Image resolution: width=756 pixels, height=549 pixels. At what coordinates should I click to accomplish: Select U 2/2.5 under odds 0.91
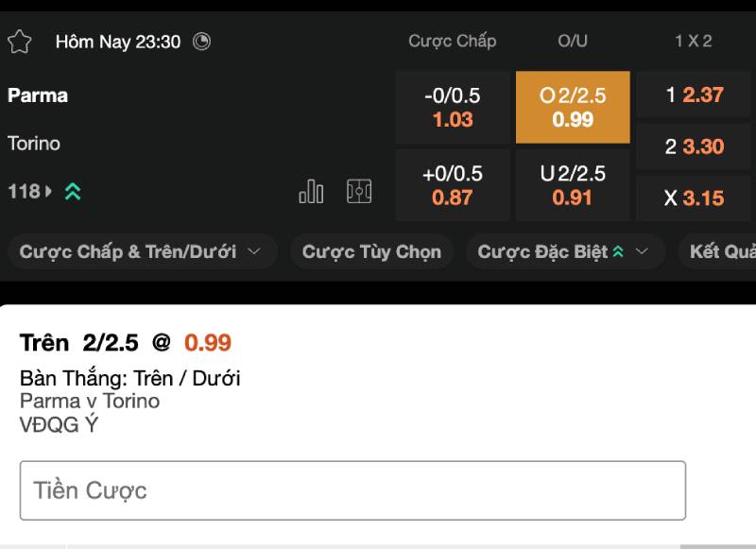click(x=573, y=185)
